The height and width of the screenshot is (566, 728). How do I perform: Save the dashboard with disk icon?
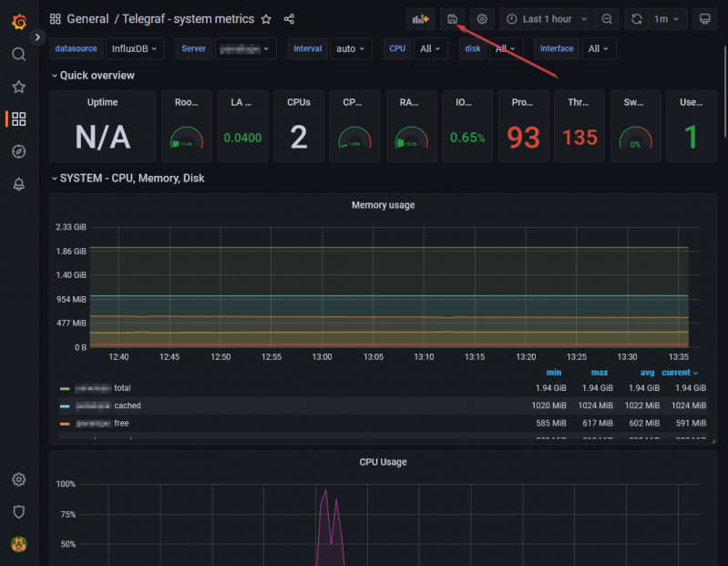pyautogui.click(x=452, y=19)
